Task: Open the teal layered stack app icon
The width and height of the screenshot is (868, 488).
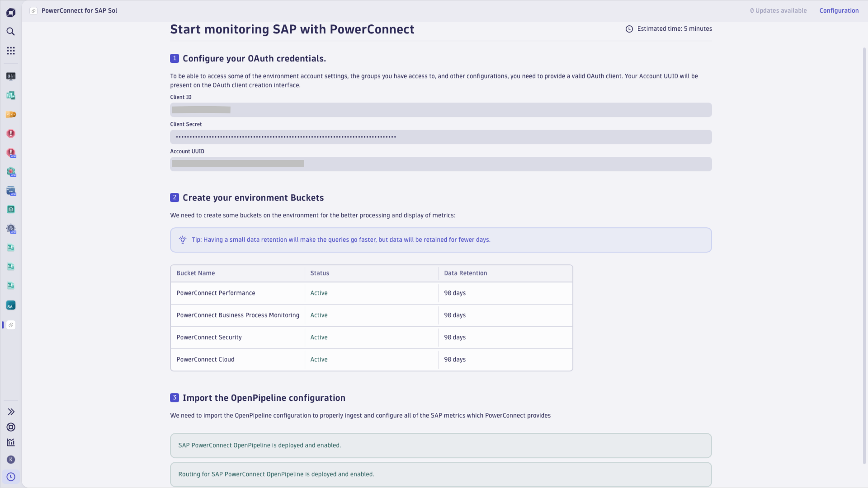Action: [x=11, y=209]
